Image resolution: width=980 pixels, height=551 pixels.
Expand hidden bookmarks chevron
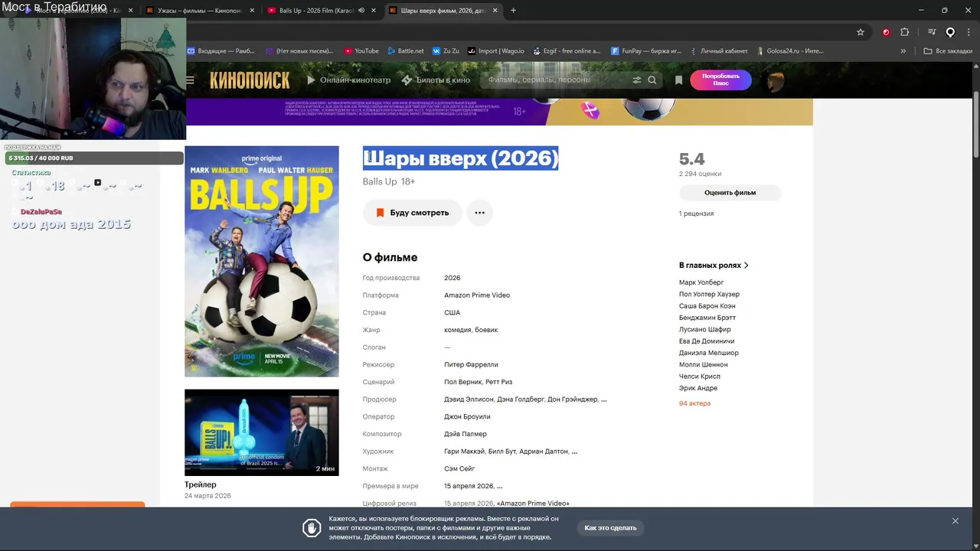tap(903, 51)
